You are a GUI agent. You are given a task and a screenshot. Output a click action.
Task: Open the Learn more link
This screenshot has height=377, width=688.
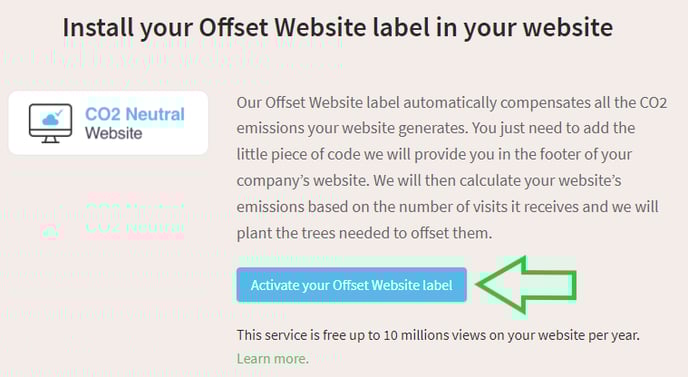coord(272,359)
